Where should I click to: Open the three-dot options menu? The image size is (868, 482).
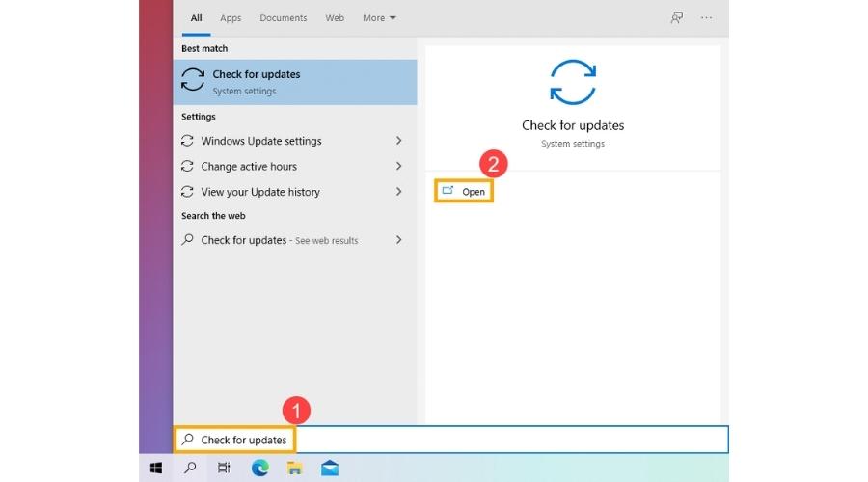[x=706, y=17]
